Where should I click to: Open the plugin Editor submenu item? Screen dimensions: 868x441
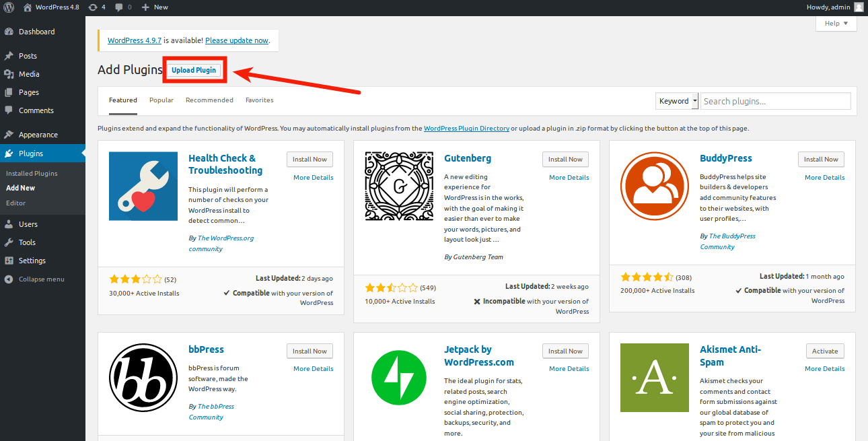15,203
